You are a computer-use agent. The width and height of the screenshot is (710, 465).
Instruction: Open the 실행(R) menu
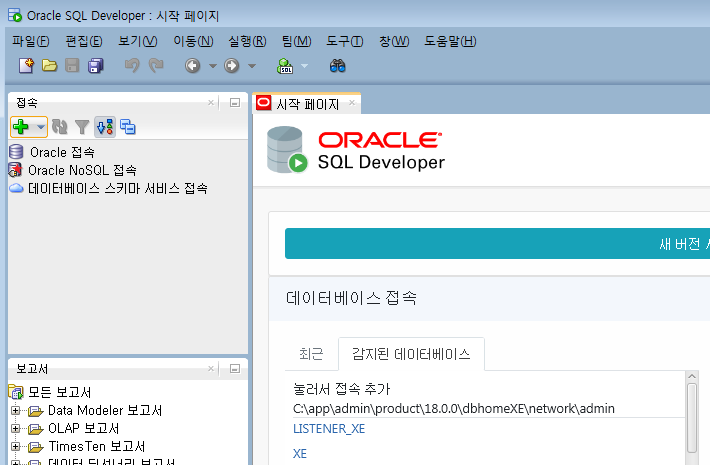point(247,41)
